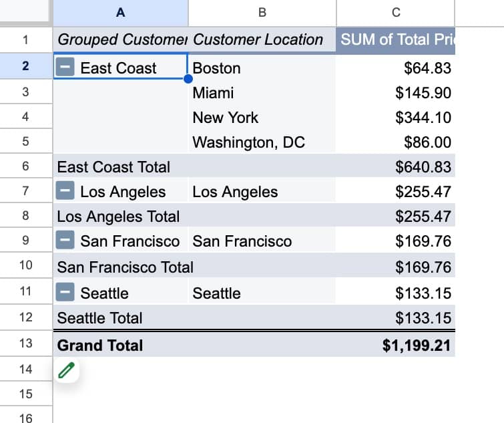Click the Customer Location header cell
504x423 pixels.
coord(262,40)
